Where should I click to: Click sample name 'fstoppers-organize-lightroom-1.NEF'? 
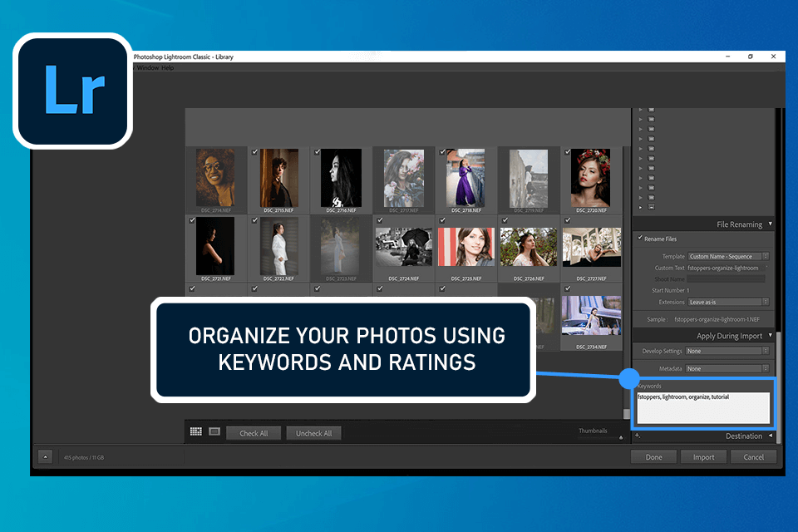click(717, 319)
